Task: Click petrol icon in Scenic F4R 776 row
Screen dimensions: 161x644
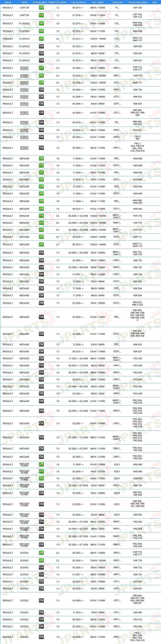Action: (x=41, y=561)
